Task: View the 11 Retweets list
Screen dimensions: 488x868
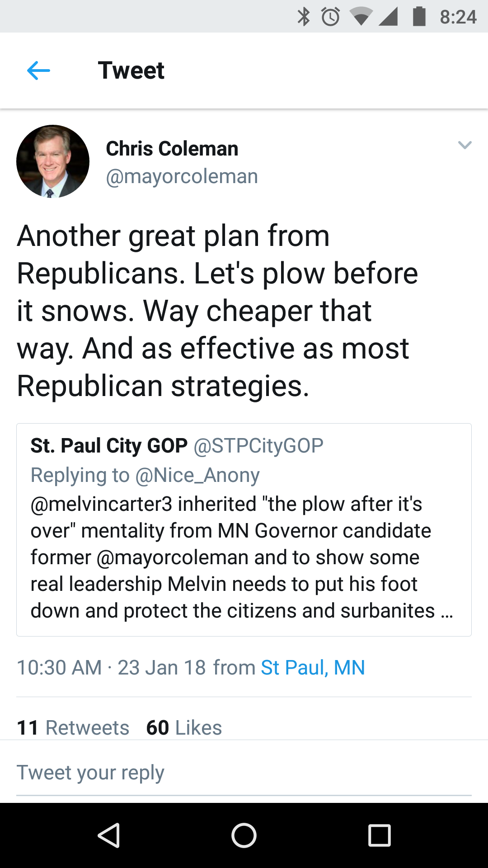Action: click(x=73, y=727)
